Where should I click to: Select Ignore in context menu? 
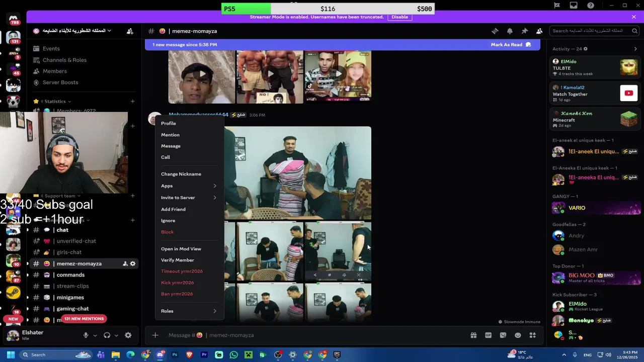189,221
